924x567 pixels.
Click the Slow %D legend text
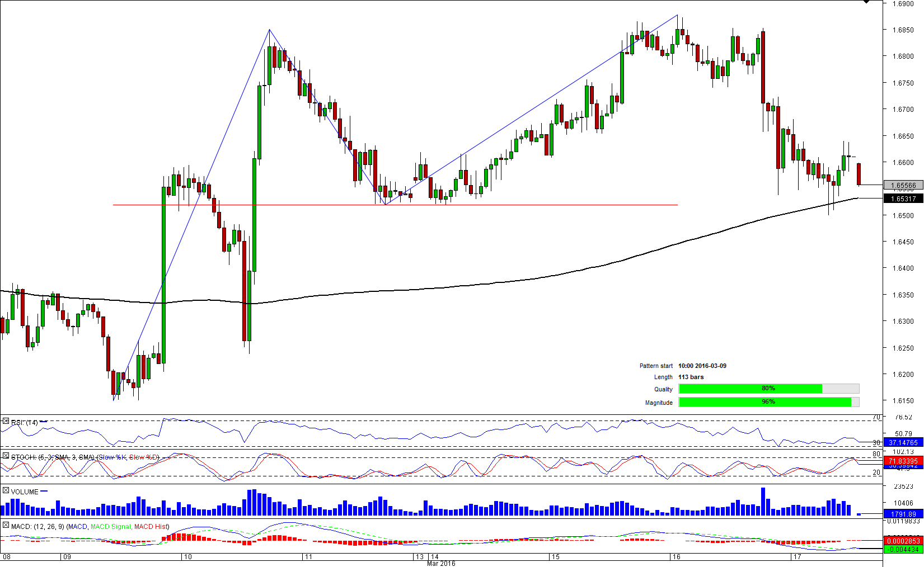pos(144,457)
